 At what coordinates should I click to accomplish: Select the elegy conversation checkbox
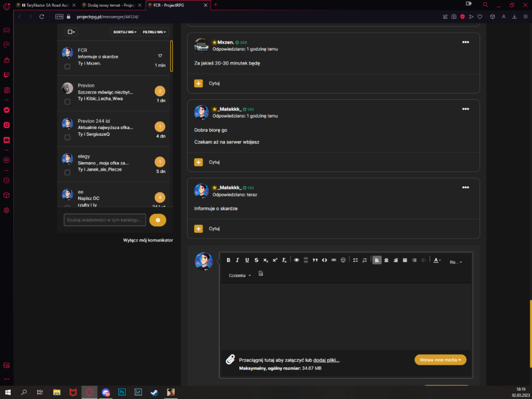68,173
